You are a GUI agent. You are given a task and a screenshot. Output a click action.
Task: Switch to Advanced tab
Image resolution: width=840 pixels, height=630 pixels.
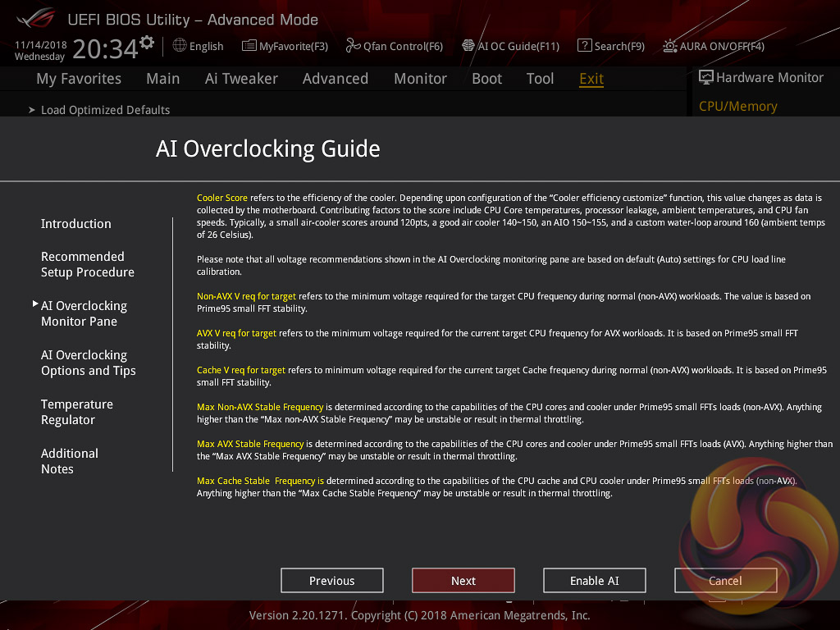[x=336, y=79]
